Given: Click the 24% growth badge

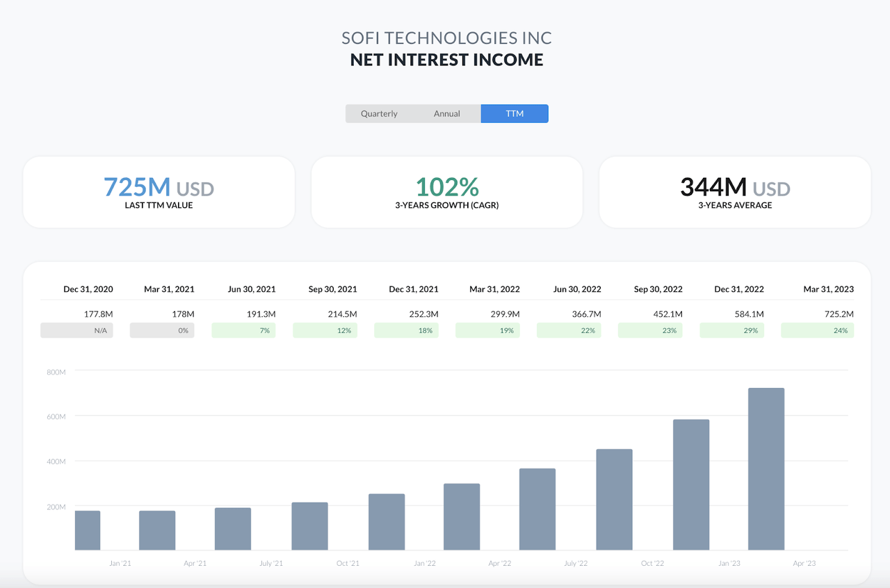Looking at the screenshot, I should 817,330.
